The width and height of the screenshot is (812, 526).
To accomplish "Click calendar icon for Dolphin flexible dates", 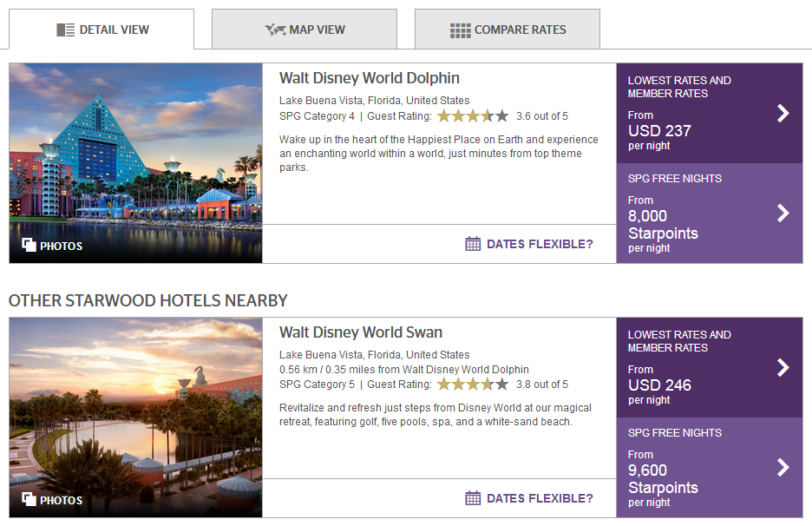I will (473, 244).
